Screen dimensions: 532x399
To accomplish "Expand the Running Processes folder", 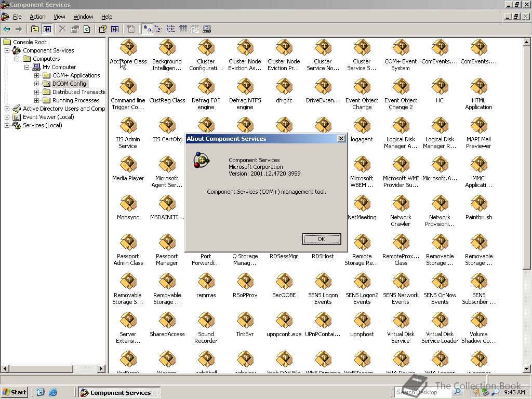I will (37, 100).
